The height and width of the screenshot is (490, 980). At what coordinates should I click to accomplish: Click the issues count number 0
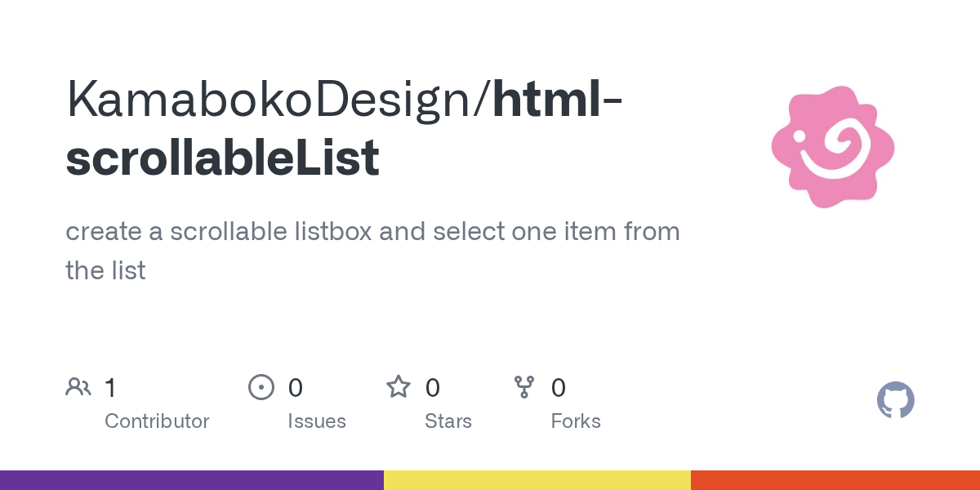296,387
